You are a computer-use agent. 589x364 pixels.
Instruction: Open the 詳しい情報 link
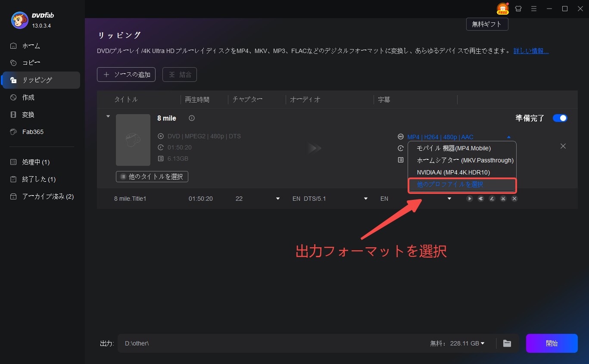(531, 51)
